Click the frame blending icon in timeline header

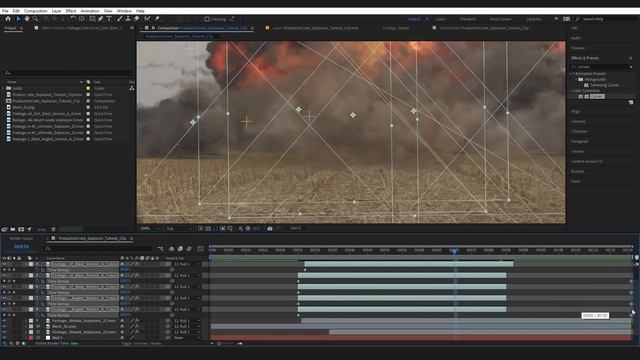point(180,249)
